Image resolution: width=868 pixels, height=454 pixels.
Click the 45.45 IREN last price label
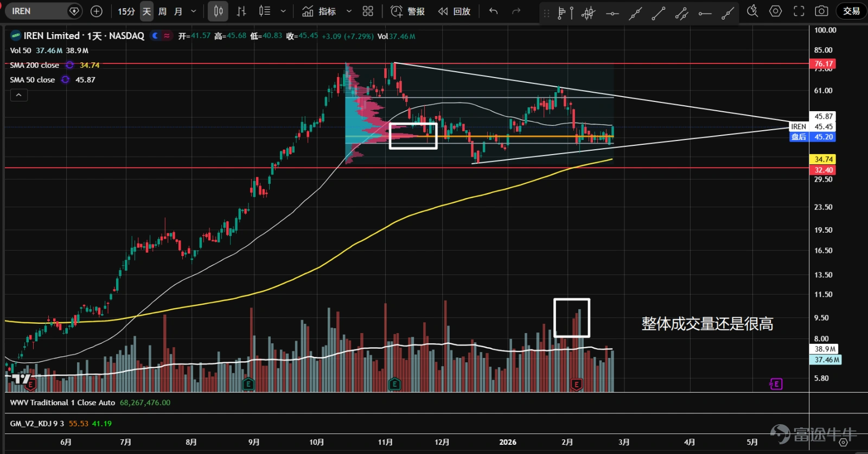[812, 126]
